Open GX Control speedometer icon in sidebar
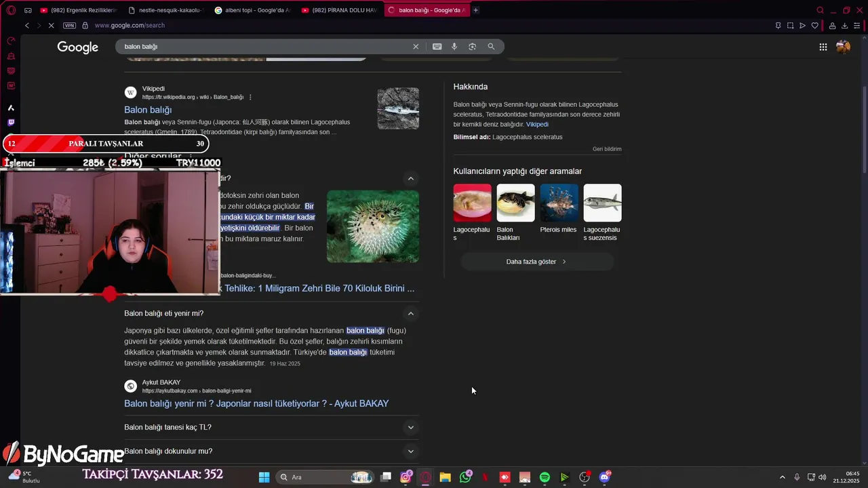The height and width of the screenshot is (488, 868). (11, 41)
